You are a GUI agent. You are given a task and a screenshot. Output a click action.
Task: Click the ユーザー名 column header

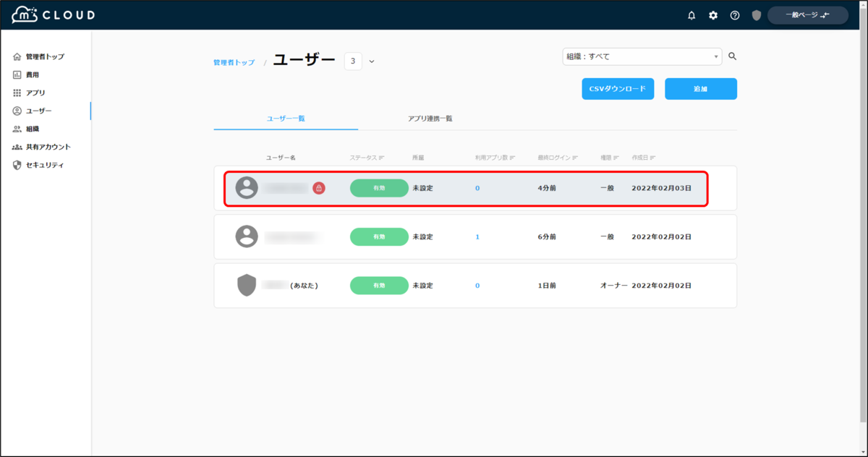[x=281, y=158]
